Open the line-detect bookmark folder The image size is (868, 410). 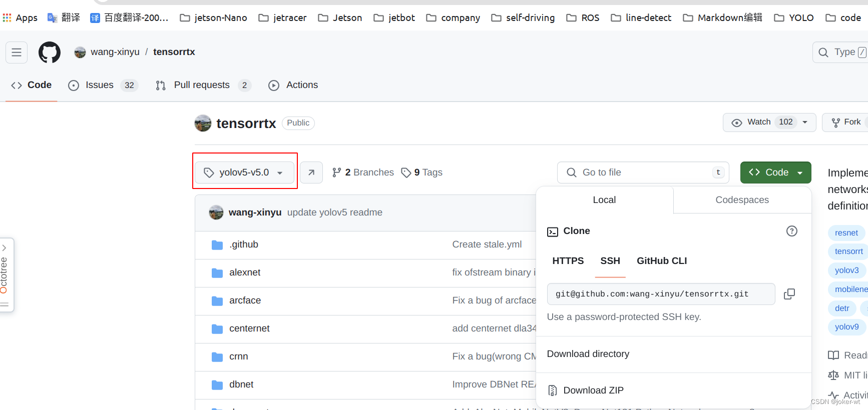pos(641,18)
